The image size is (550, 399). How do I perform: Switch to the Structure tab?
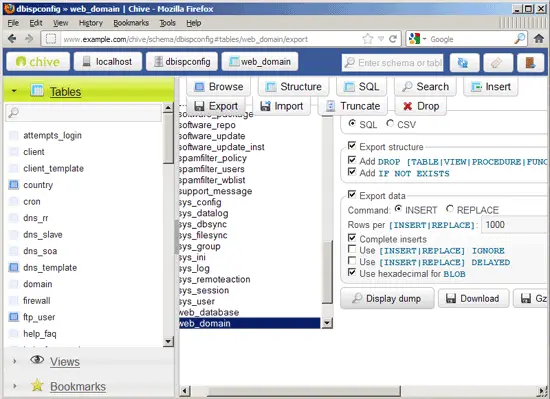pyautogui.click(x=293, y=87)
